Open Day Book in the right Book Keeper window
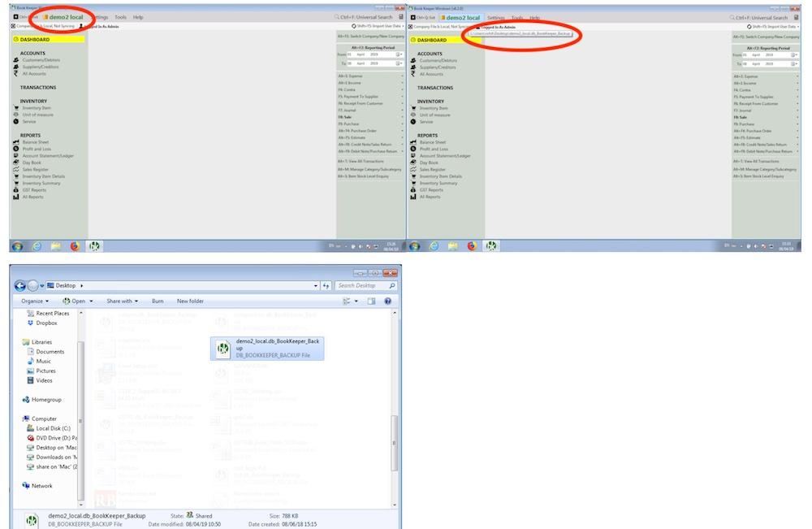 tap(429, 163)
